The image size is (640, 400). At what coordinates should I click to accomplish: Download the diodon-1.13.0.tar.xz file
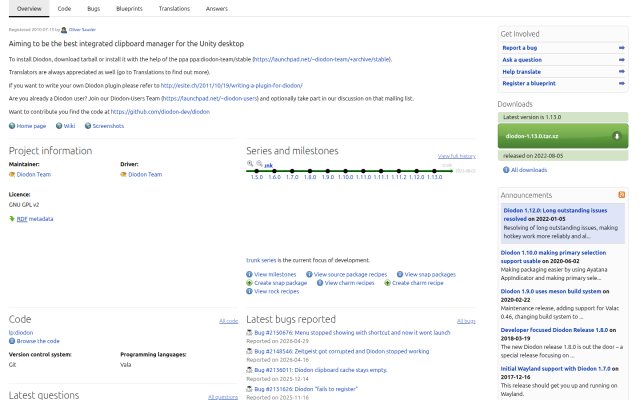coord(563,136)
